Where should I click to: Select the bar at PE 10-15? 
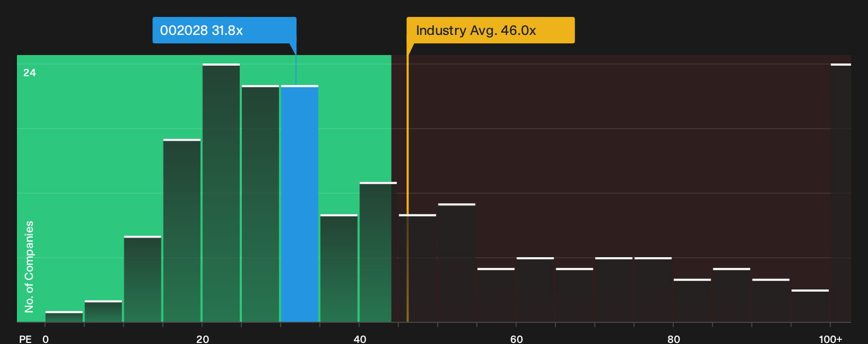coord(143,279)
